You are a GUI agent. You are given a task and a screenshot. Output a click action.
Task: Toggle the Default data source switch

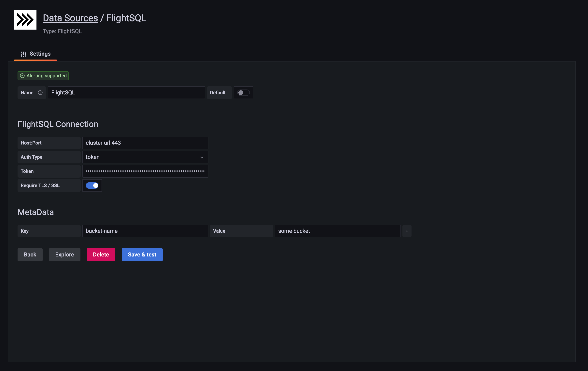coord(244,93)
